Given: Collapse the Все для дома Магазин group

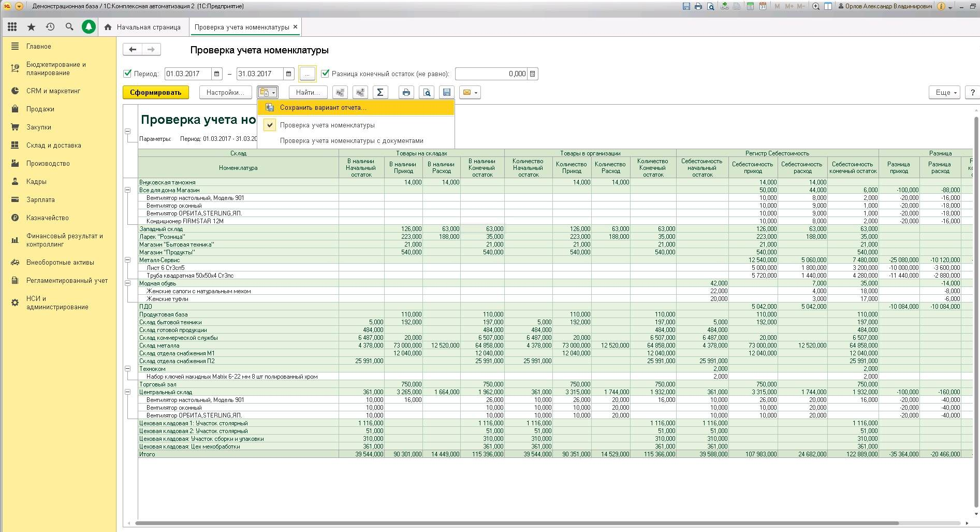Looking at the screenshot, I should [127, 190].
